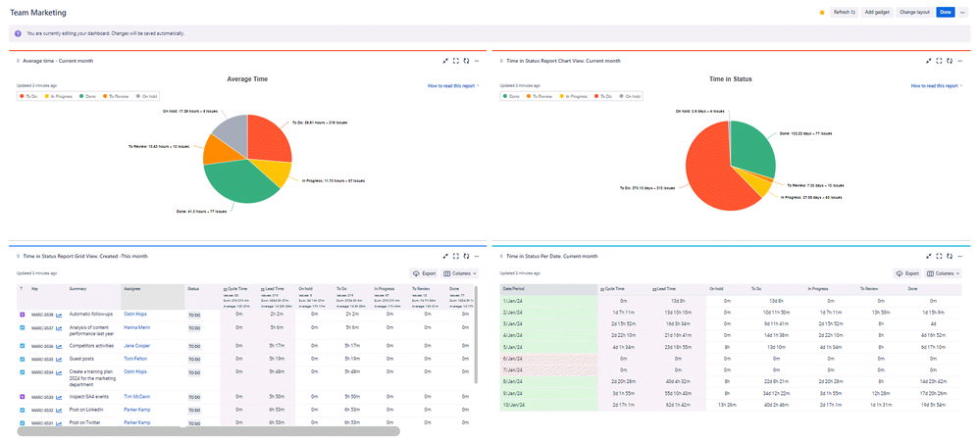Star the Team Marketing dashboard
This screenshot has height=440, width=980.
(x=822, y=12)
